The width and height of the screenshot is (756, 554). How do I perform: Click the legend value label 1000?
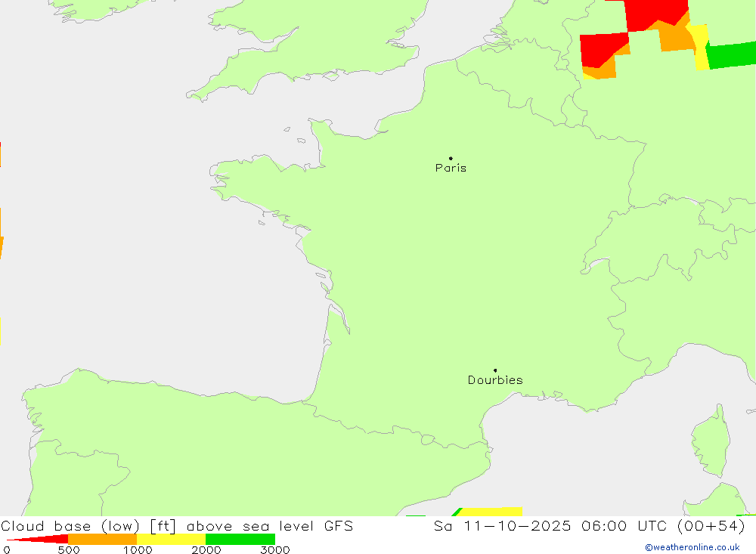click(138, 549)
